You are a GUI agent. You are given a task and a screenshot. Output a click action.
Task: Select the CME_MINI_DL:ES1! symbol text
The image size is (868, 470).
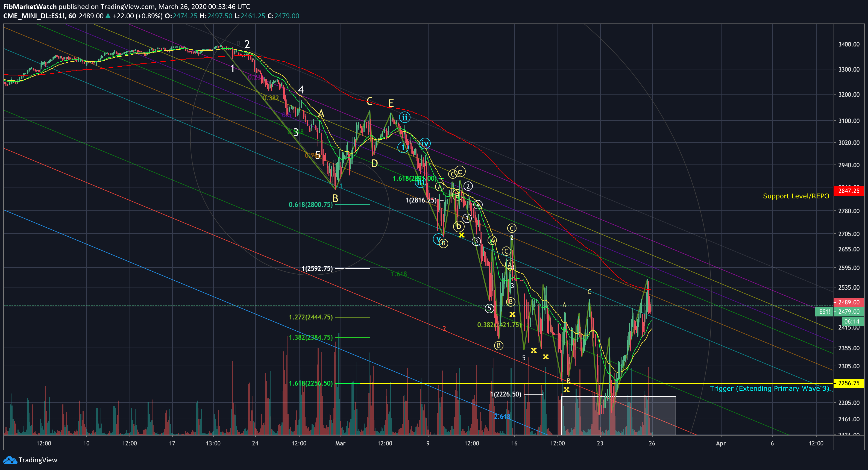(35, 16)
